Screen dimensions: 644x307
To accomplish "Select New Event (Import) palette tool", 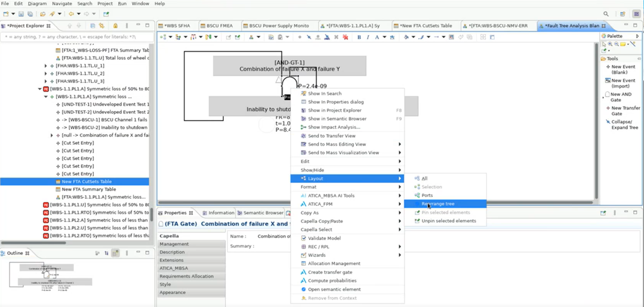I will [x=622, y=83].
